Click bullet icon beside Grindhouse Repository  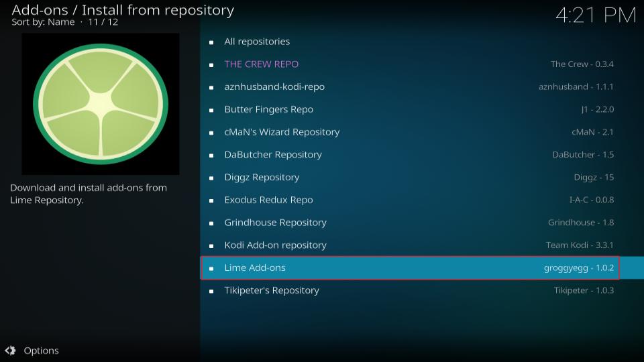point(211,223)
